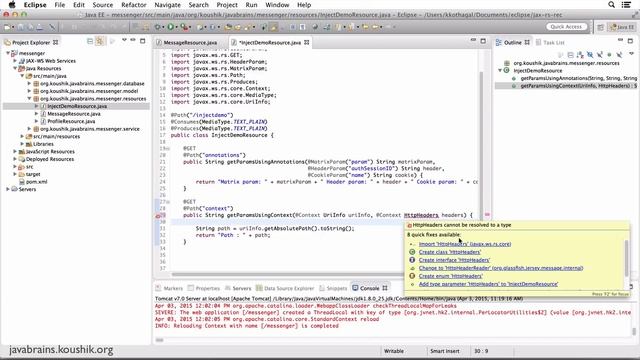This screenshot has width=640, height=360.
Task: Open the Data Source Explorer tab
Action: point(285,288)
